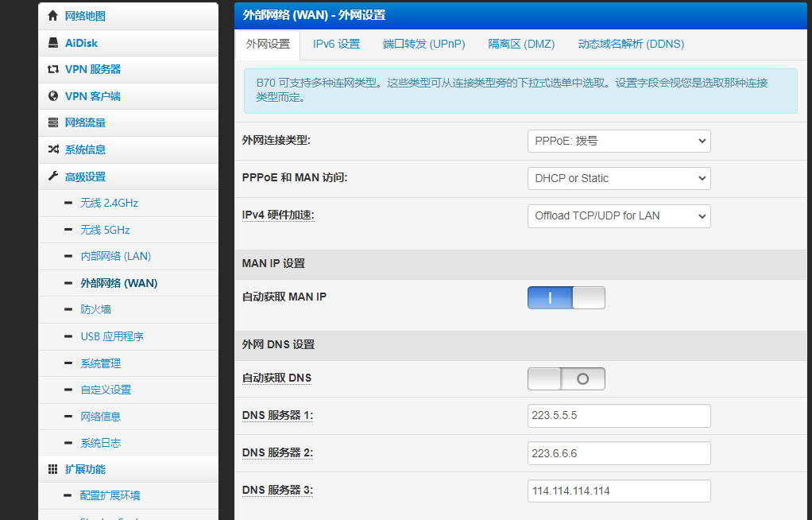812x520 pixels.
Task: Switch to the 端口转发 (UPnP) tab
Action: coord(423,45)
